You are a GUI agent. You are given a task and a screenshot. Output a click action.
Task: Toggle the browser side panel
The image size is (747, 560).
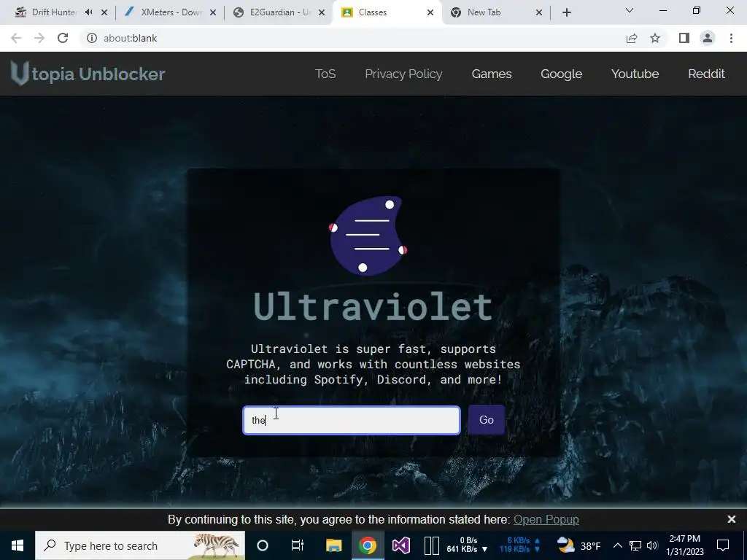(684, 38)
